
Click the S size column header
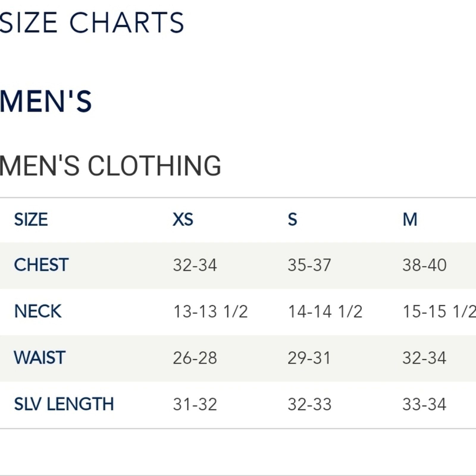(x=292, y=220)
